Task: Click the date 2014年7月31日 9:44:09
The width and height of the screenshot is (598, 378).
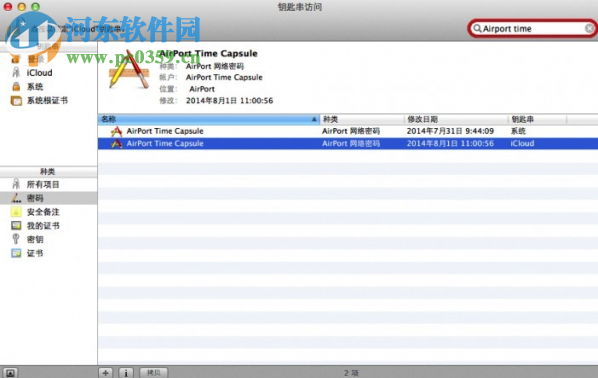Action: 450,131
